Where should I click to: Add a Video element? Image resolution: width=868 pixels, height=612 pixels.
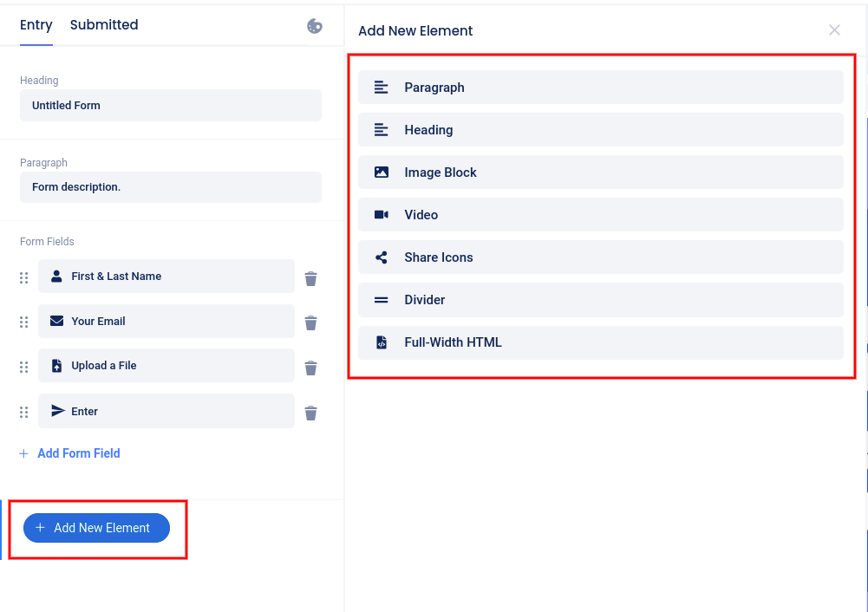601,215
